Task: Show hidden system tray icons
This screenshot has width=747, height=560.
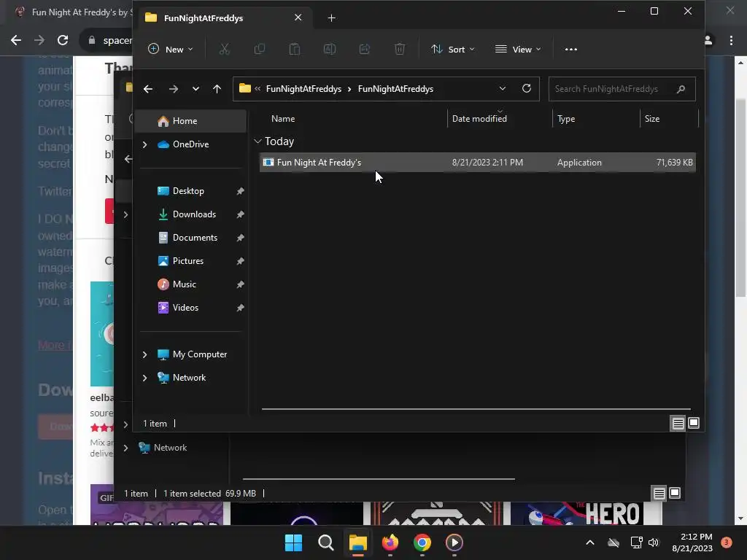Action: [589, 542]
